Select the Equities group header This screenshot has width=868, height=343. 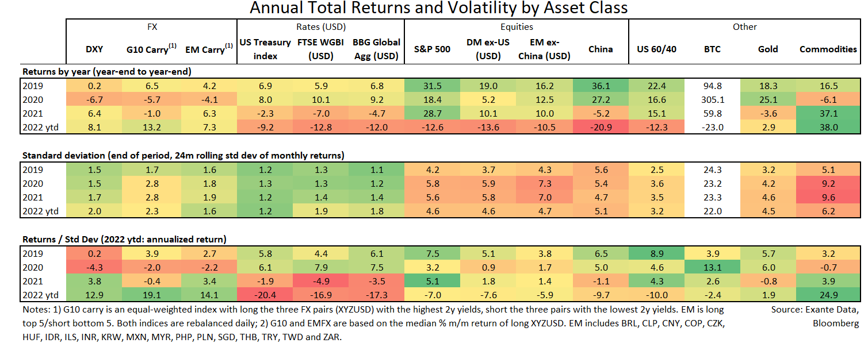tap(516, 27)
